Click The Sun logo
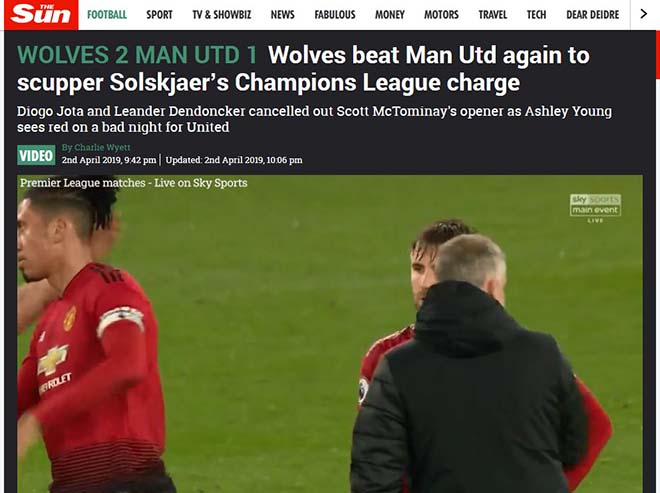660x493 pixels. [41, 15]
